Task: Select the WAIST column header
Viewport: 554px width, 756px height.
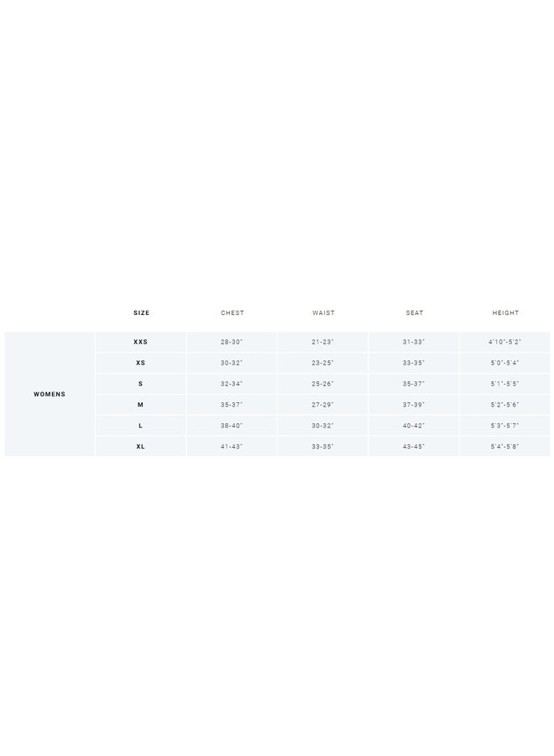Action: point(323,313)
